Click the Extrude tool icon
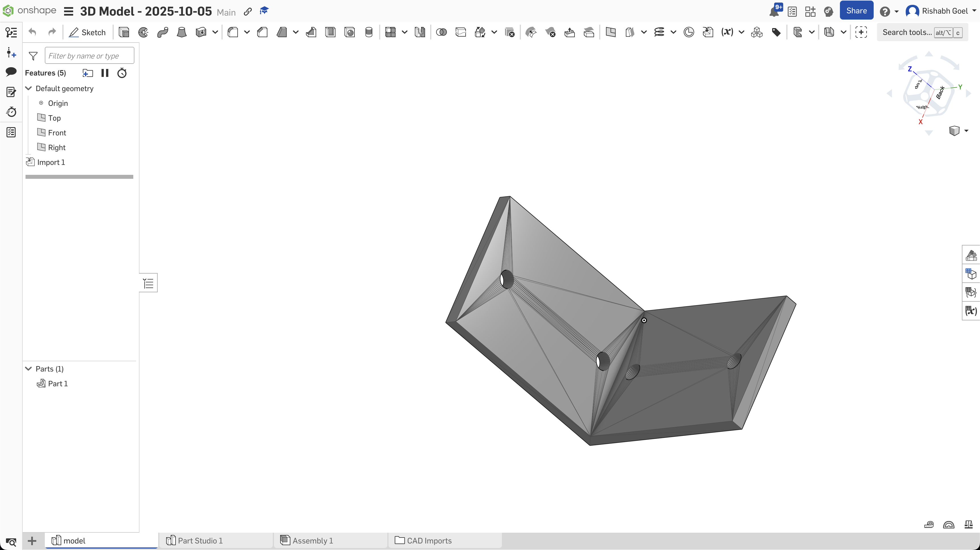The height and width of the screenshot is (550, 980). (124, 32)
